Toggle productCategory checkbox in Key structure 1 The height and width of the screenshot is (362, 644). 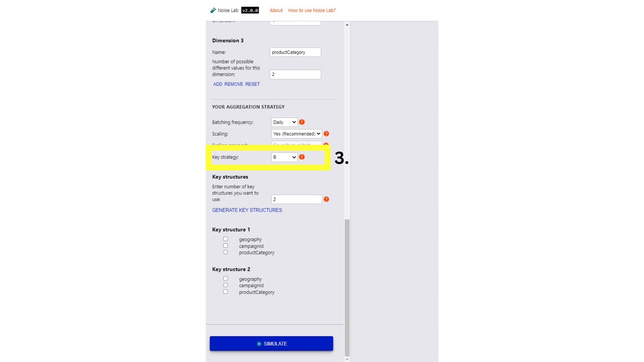(x=225, y=252)
